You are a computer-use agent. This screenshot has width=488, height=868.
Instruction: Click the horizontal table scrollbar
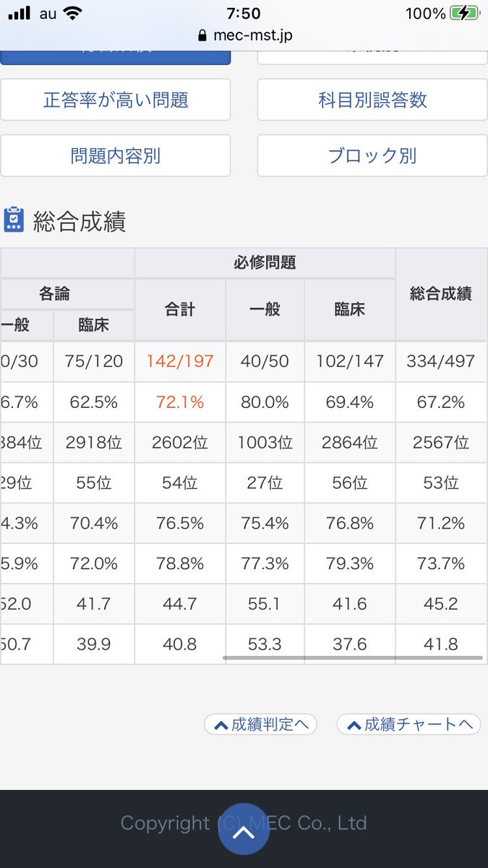pos(351,658)
